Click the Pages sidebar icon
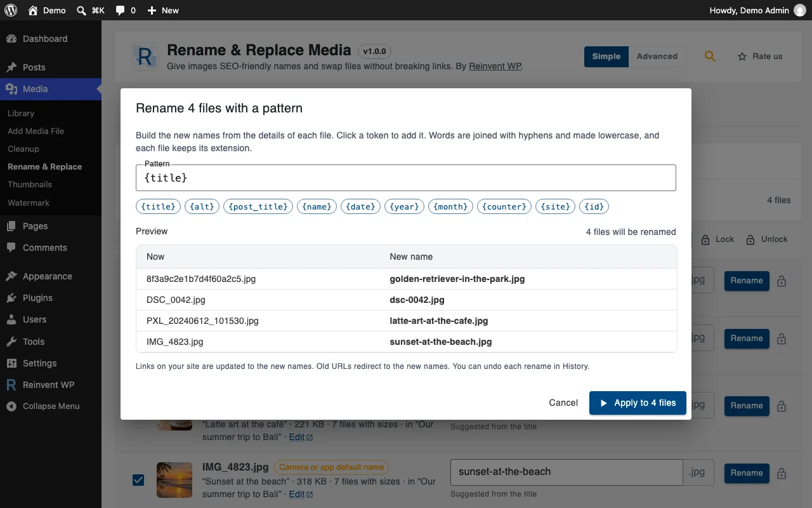 pos(11,226)
